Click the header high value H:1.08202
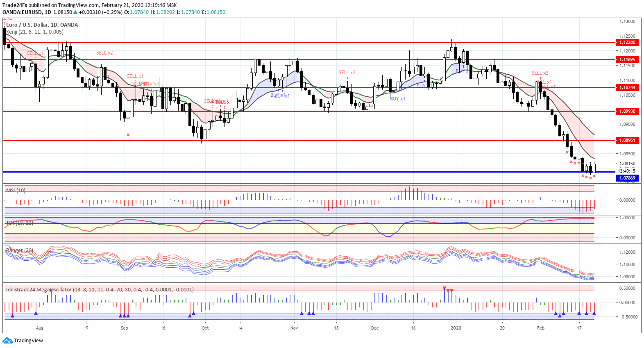The width and height of the screenshot is (644, 348). coord(163,12)
